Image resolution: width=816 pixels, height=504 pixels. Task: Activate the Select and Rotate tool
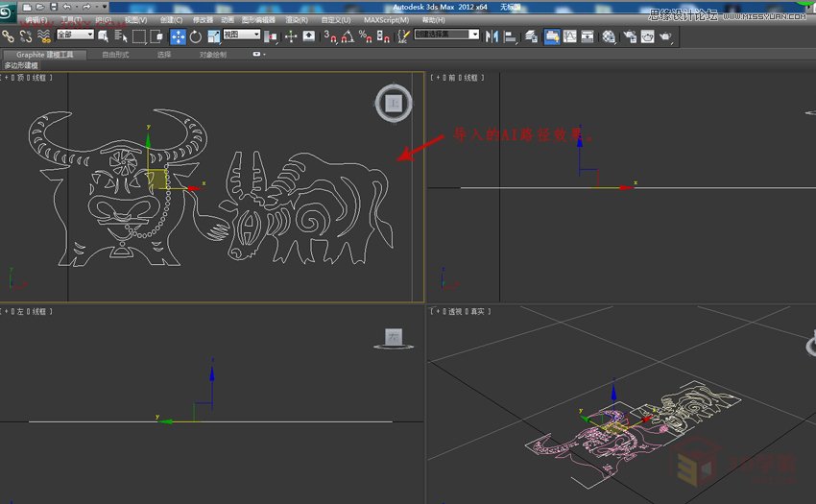(196, 36)
